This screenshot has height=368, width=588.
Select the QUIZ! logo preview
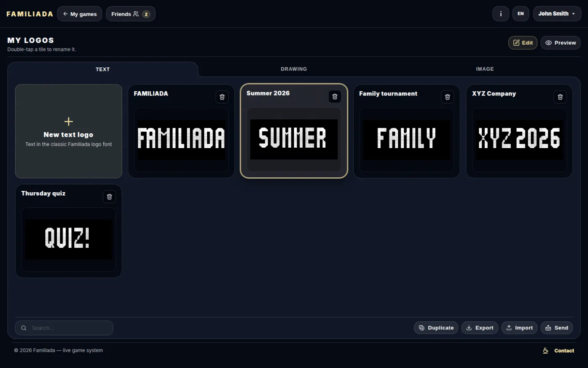click(68, 239)
